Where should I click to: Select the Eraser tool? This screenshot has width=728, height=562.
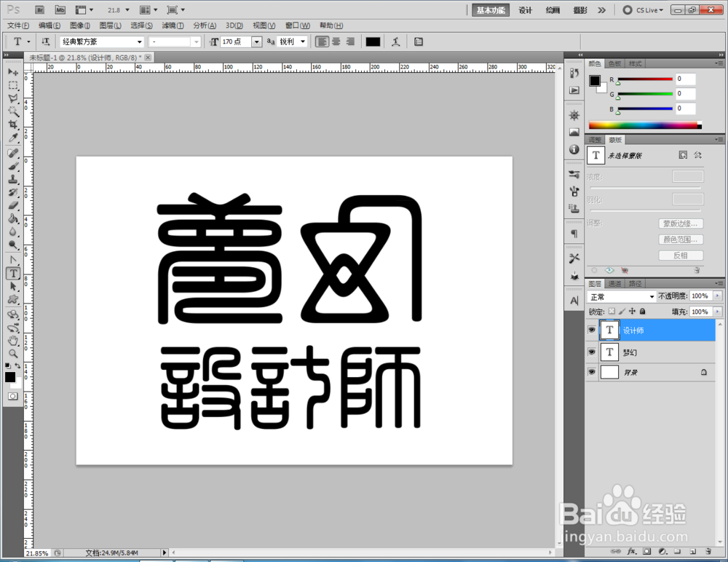13,205
